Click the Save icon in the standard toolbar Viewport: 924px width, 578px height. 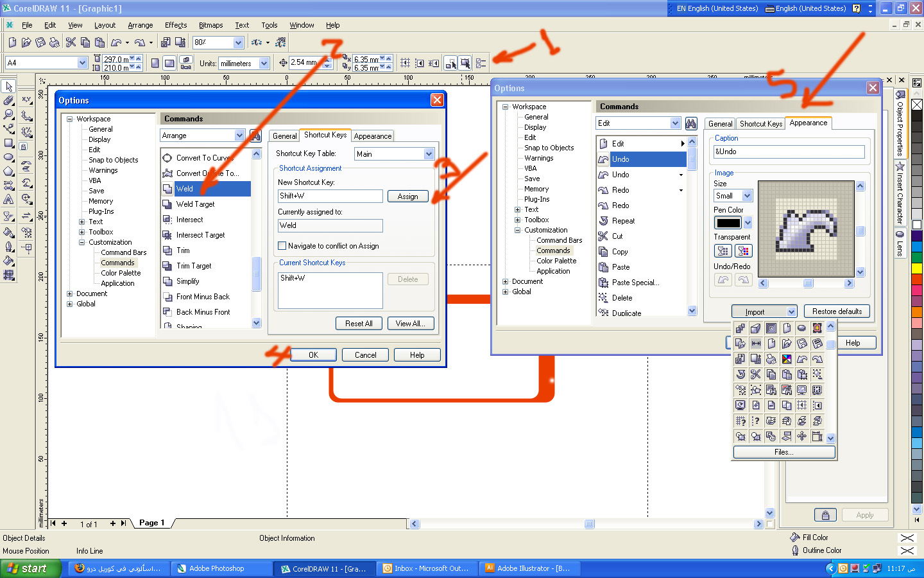pos(40,42)
